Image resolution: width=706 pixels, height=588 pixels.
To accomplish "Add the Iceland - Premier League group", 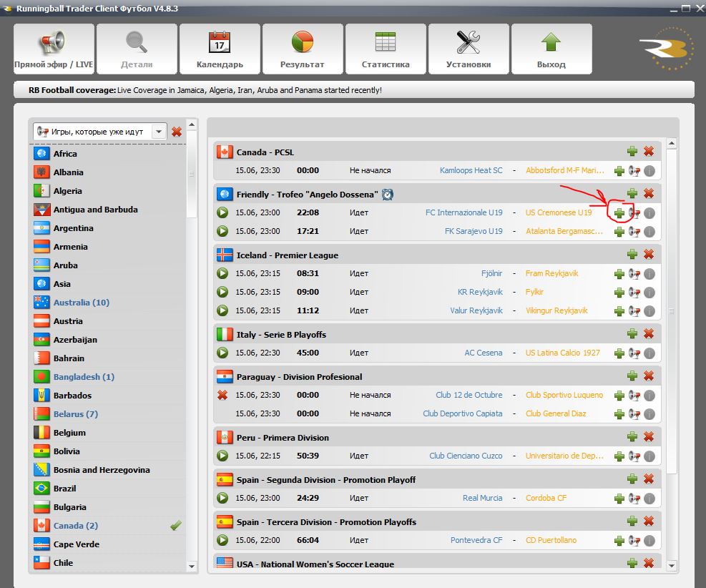I will click(632, 255).
